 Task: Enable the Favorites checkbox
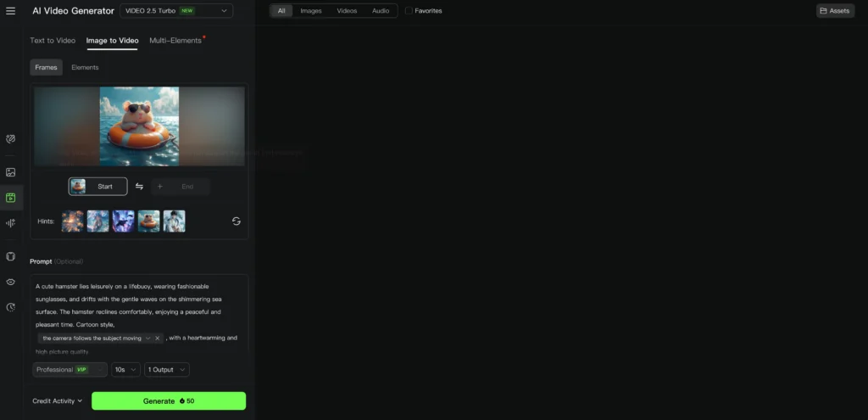[409, 11]
